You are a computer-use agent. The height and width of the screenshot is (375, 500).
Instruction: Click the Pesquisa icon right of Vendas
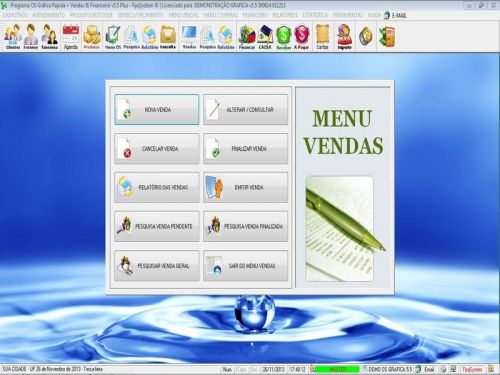[x=208, y=37]
